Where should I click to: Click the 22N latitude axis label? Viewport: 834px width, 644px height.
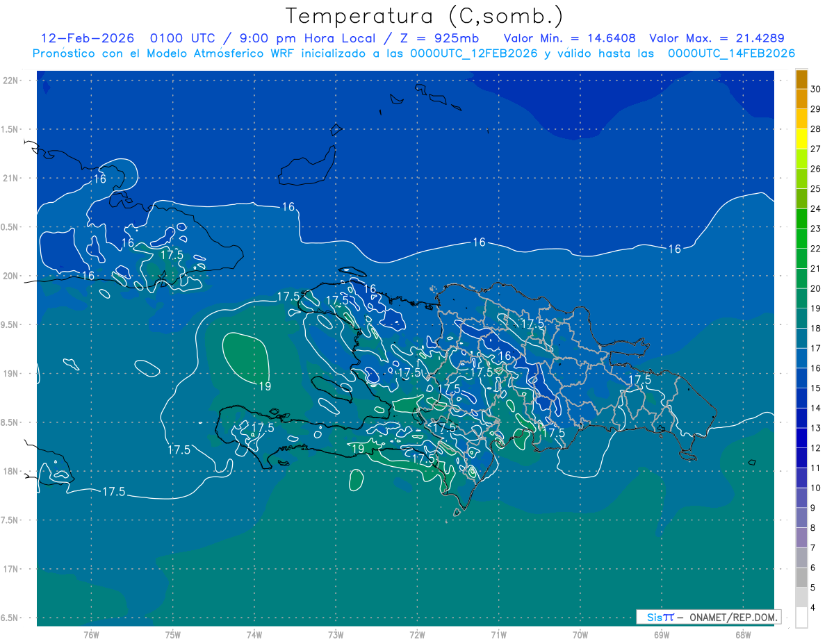(x=10, y=81)
